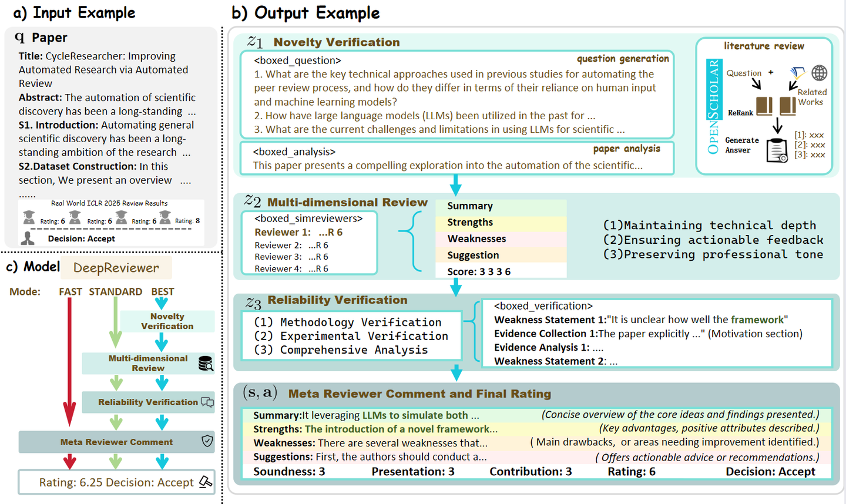Image resolution: width=846 pixels, height=504 pixels.
Task: Click the left book icon beside ReRank
Action: (x=764, y=106)
